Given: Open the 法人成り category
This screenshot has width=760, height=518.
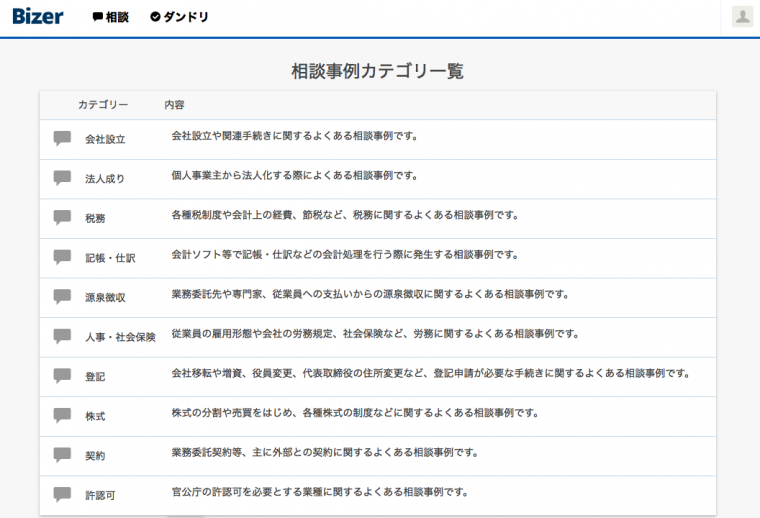Looking at the screenshot, I should tap(105, 179).
